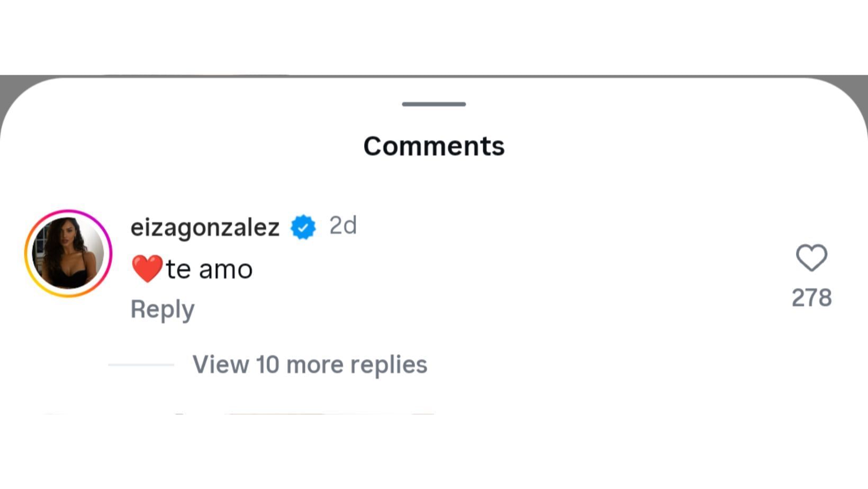Click the red heart emoji in the comment

(147, 269)
